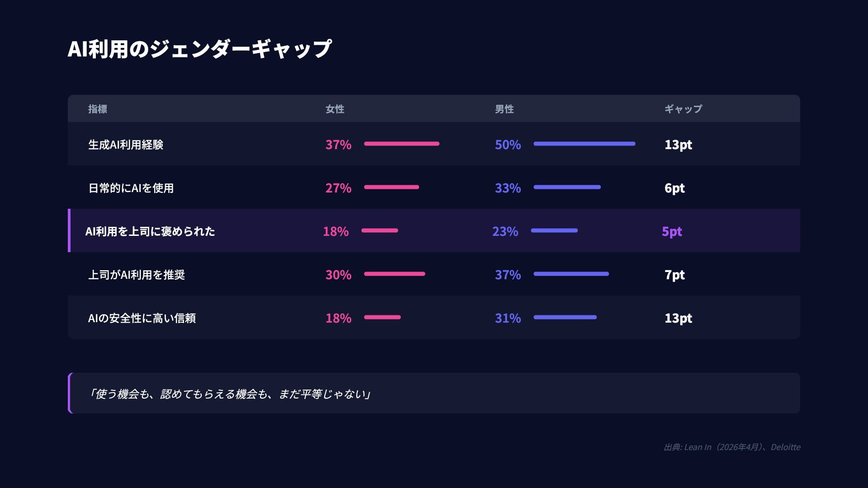Viewport: 868px width, 488px height.
Task: Click the highlighted AI利用を上司に褒められた row label
Action: (x=150, y=231)
